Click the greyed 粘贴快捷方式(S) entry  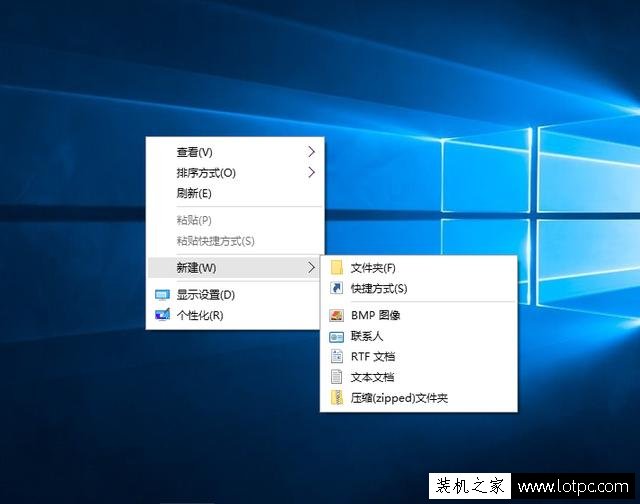point(235,241)
